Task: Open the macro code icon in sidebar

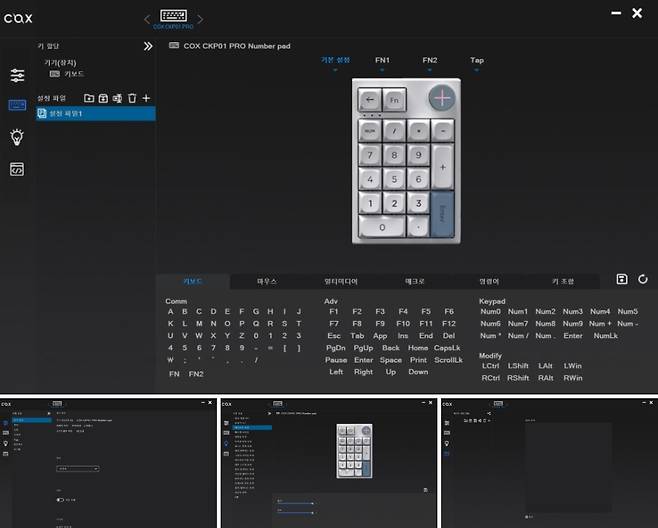Action: point(17,170)
